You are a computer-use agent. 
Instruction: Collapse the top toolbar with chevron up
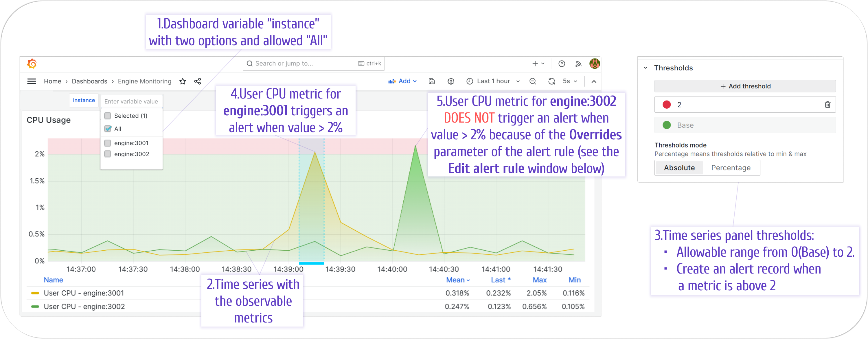point(594,81)
